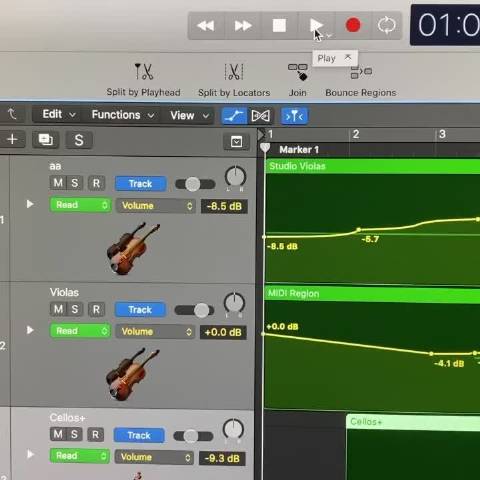Add a new track with the plus button
The height and width of the screenshot is (480, 480).
point(13,139)
